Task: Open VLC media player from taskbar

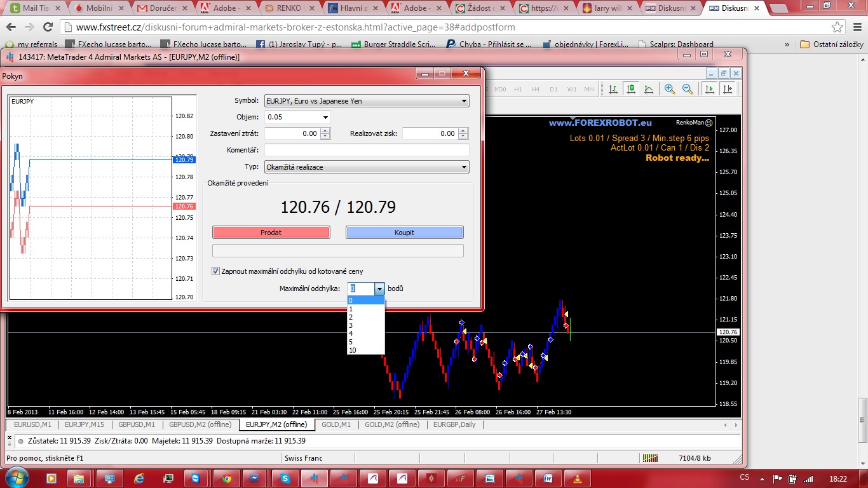Action: tap(578, 478)
